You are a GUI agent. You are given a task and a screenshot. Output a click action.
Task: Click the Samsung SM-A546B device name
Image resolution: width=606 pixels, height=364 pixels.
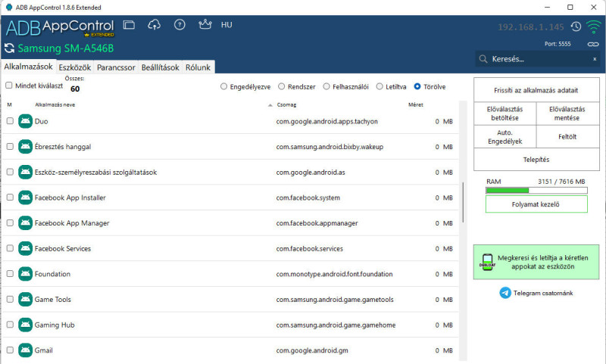(x=66, y=48)
